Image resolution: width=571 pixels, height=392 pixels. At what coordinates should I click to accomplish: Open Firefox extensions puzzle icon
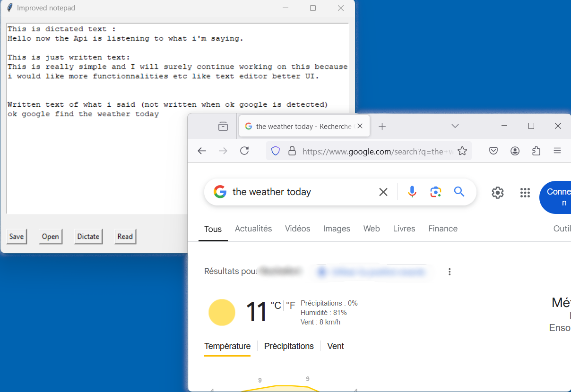pos(536,151)
